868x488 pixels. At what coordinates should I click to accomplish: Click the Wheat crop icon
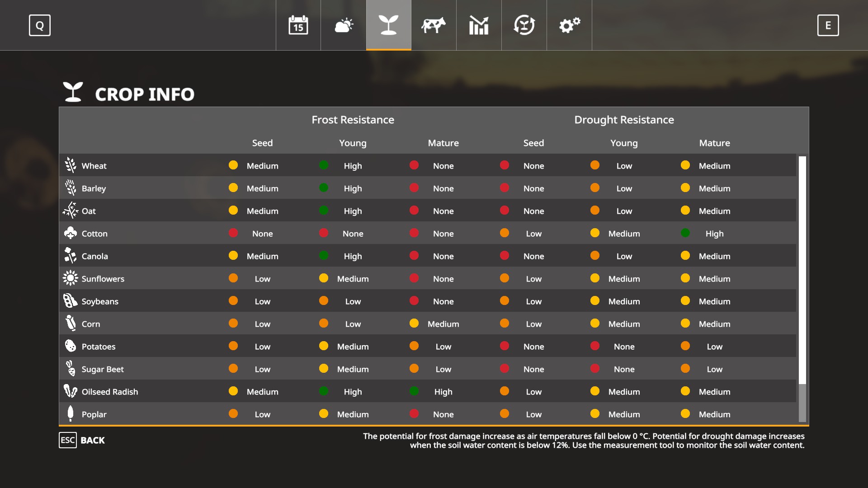tap(71, 165)
